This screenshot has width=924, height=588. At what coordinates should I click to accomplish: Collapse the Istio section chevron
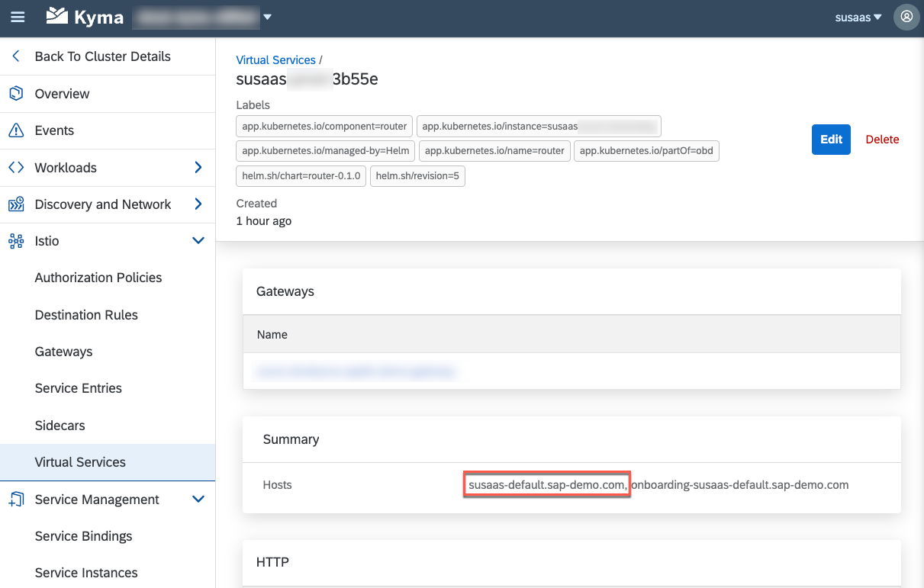198,241
